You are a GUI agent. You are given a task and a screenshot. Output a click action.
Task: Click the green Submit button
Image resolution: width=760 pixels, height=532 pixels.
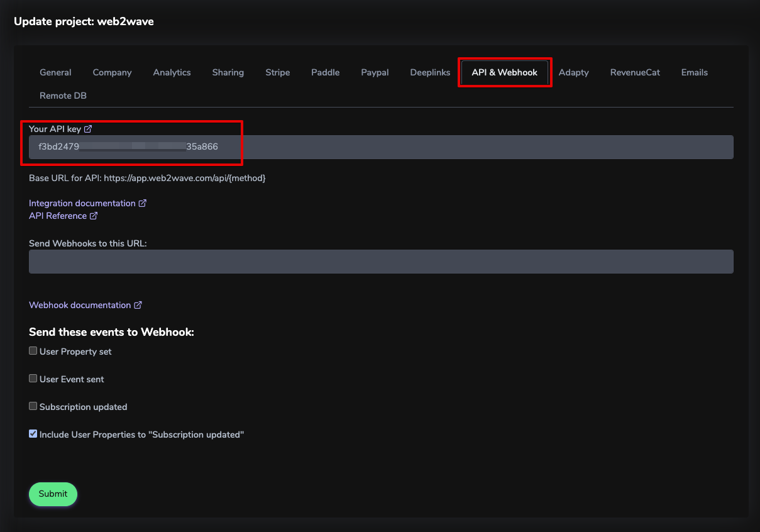click(x=53, y=494)
